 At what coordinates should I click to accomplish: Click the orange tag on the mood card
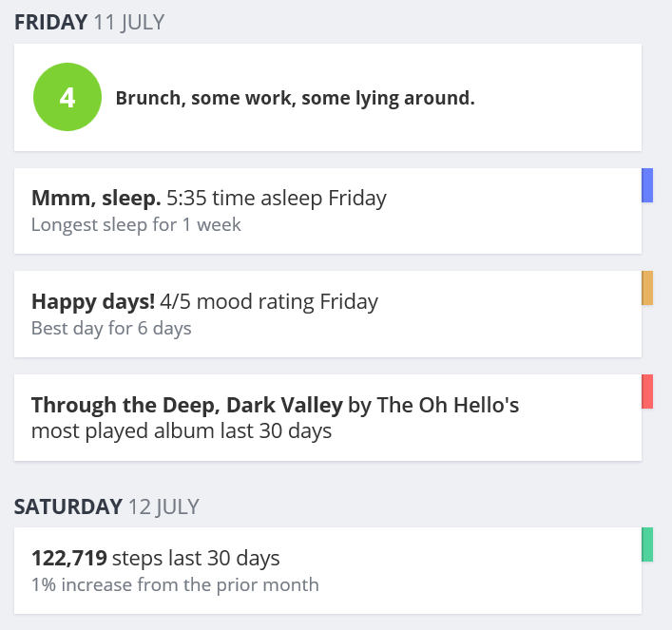pos(647,288)
